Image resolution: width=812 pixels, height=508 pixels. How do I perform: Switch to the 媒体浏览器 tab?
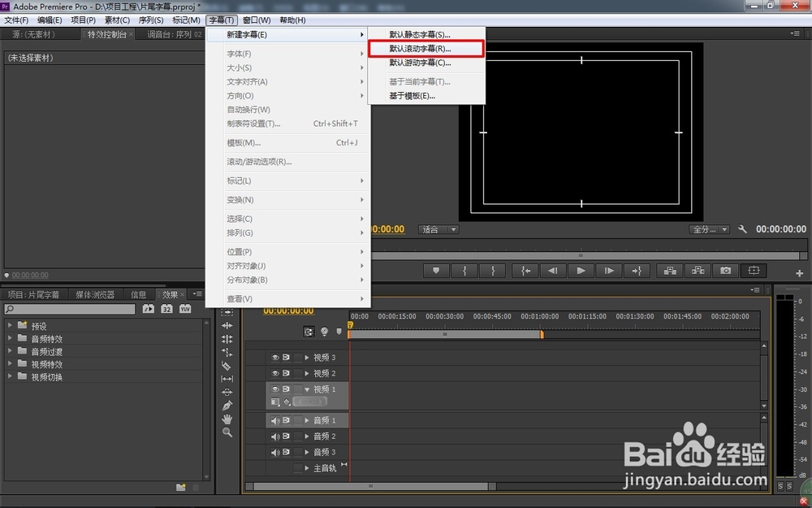tap(95, 294)
